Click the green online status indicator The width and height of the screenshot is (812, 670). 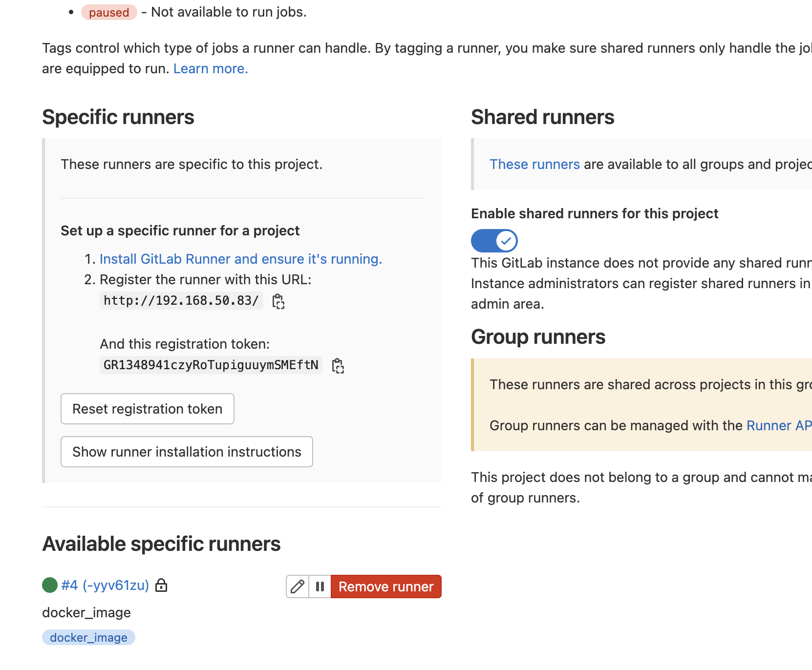click(x=50, y=585)
